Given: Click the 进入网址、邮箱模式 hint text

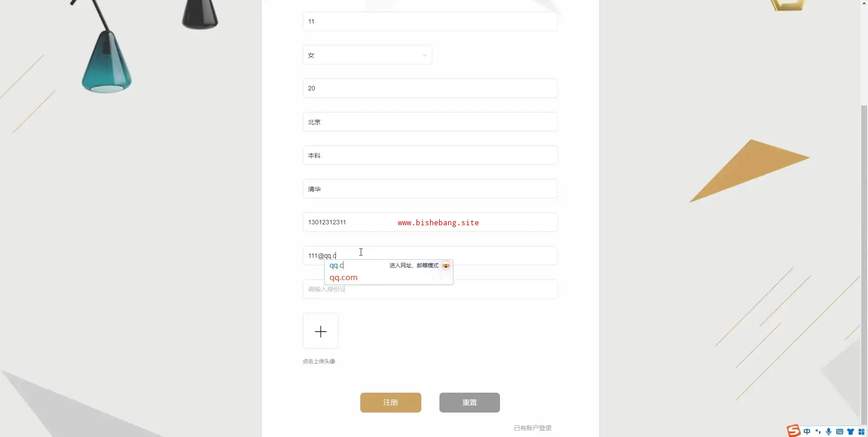Looking at the screenshot, I should (414, 266).
